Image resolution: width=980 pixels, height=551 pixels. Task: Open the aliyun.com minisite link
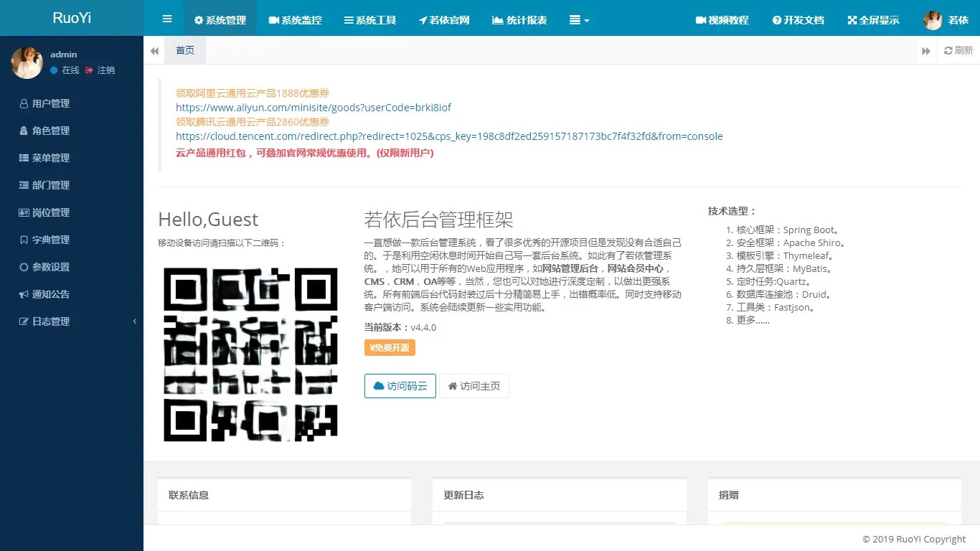click(314, 108)
